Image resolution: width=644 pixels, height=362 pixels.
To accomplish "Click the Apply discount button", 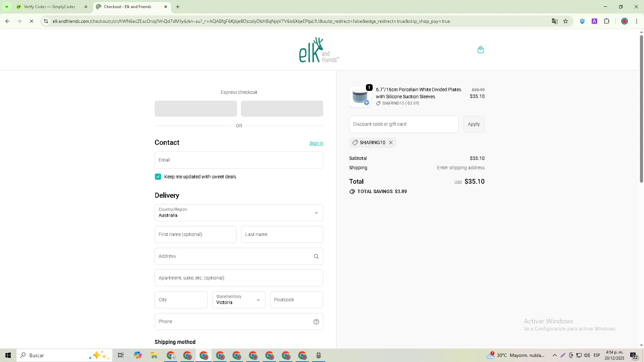I will coord(474,124).
